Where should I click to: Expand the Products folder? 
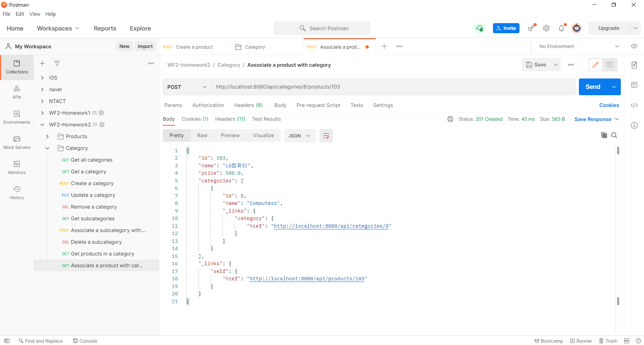pyautogui.click(x=47, y=136)
